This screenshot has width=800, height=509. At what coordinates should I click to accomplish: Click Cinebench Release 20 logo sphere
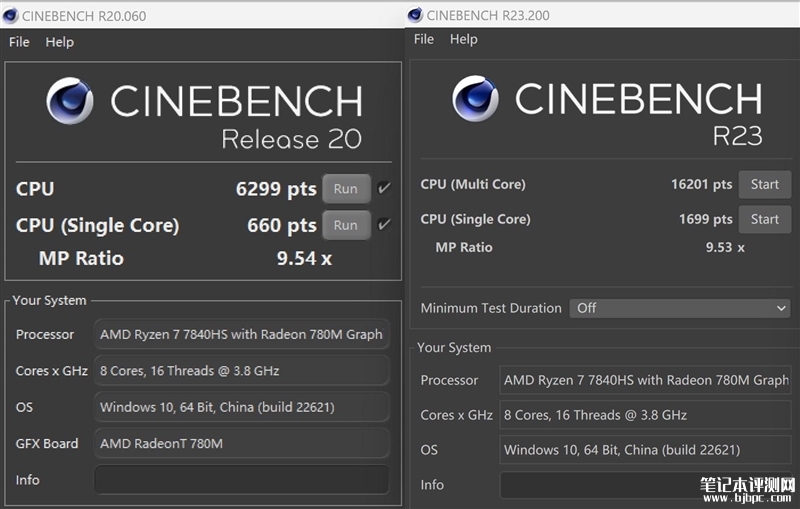69,100
